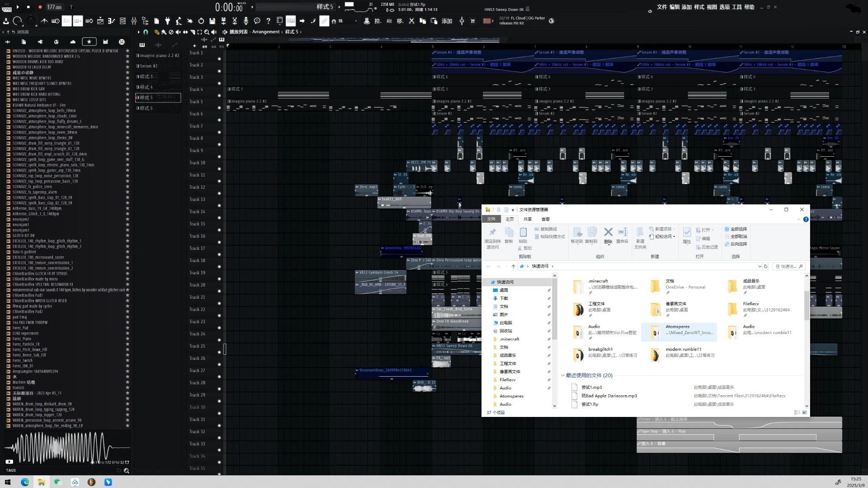The image size is (868, 488).
Task: Open the 轻松访问 dropdown in Explorer ribbon
Action: [663, 237]
